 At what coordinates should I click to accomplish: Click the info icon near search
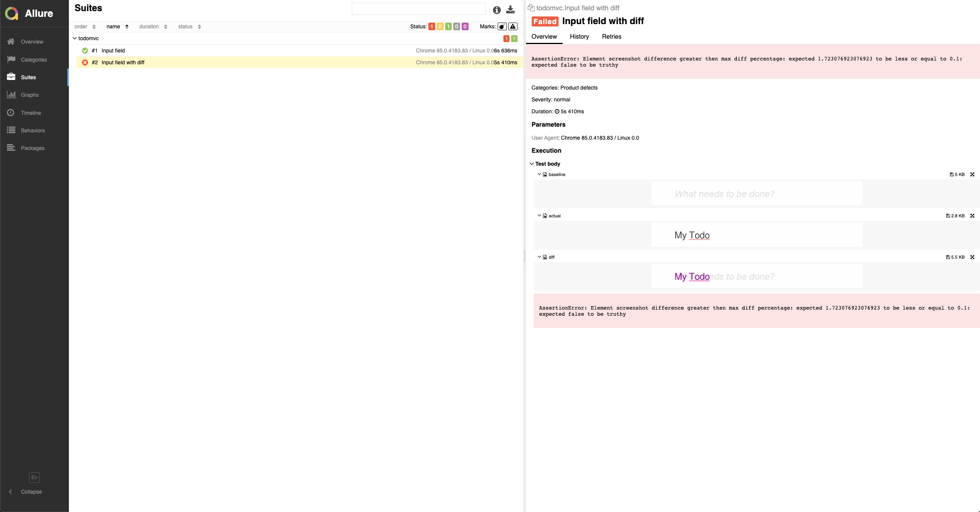point(497,10)
